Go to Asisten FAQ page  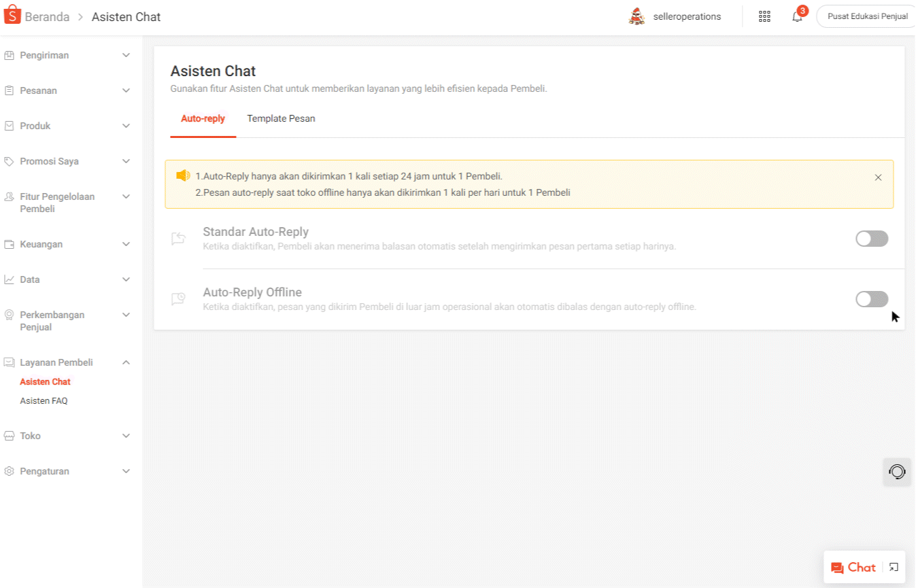click(44, 400)
